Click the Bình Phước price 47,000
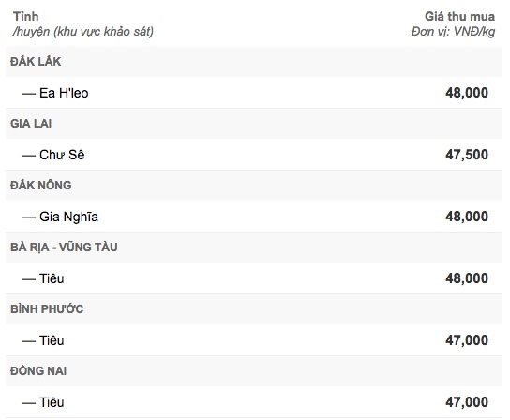This screenshot has width=510, height=420. (467, 340)
